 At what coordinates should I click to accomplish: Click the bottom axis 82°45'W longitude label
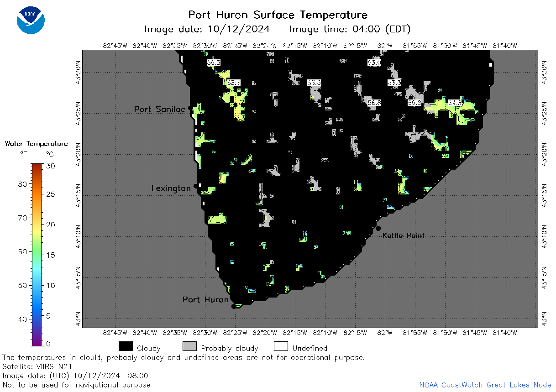point(115,334)
